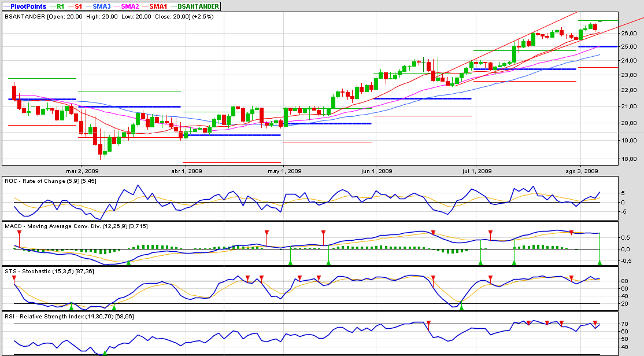Click the rightmost red arrow in RSI panel
The width and height of the screenshot is (644, 356).
coord(595,322)
